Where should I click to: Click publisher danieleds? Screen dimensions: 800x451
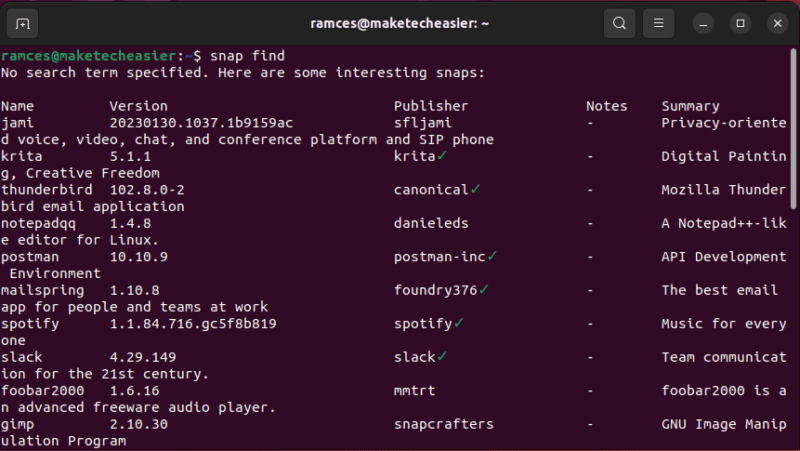tap(431, 223)
